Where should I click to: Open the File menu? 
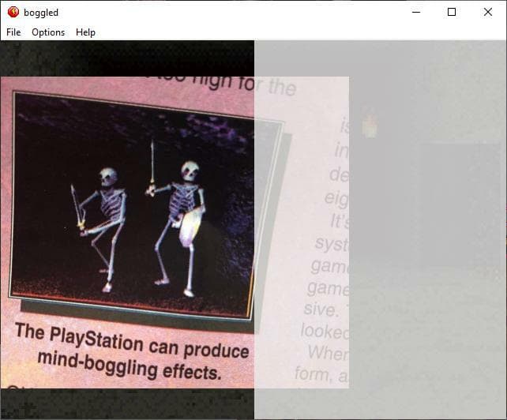[x=13, y=32]
